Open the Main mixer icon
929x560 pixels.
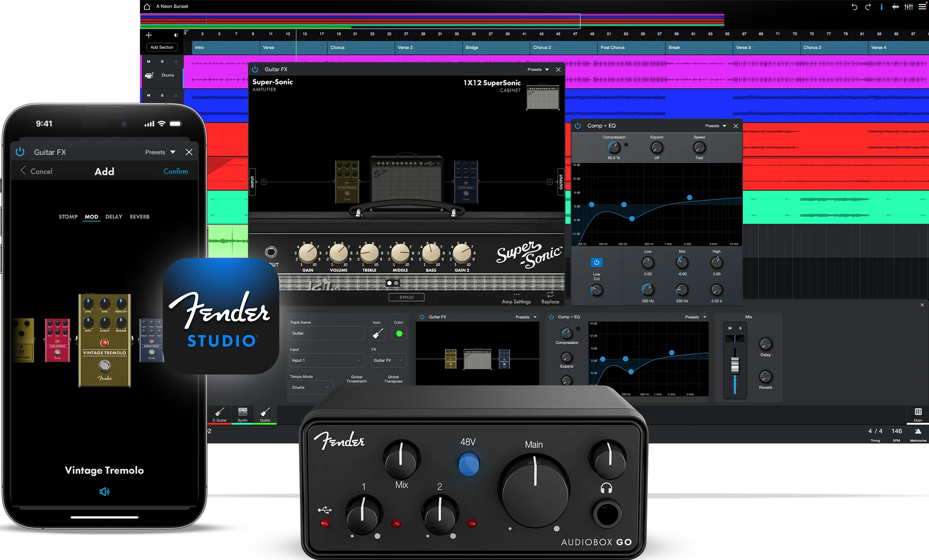pos(918,414)
